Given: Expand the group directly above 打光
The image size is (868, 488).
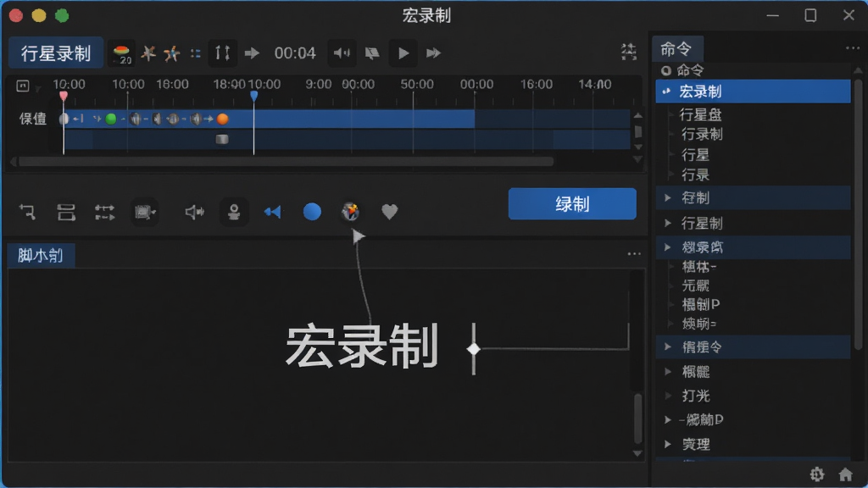Looking at the screenshot, I should tap(668, 371).
